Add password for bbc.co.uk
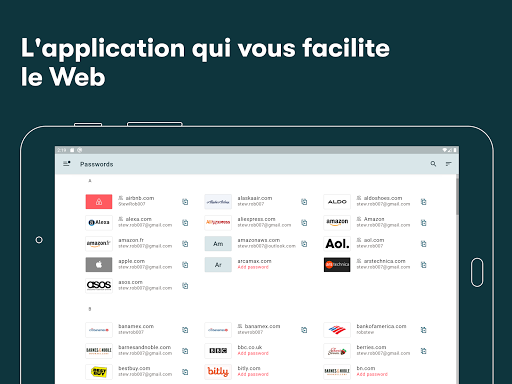The image size is (512, 384). 253,353
